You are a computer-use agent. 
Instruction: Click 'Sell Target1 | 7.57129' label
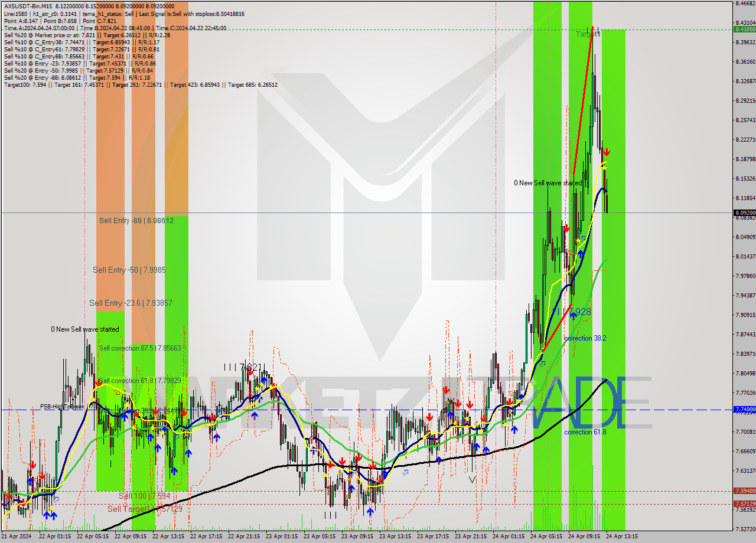point(145,509)
